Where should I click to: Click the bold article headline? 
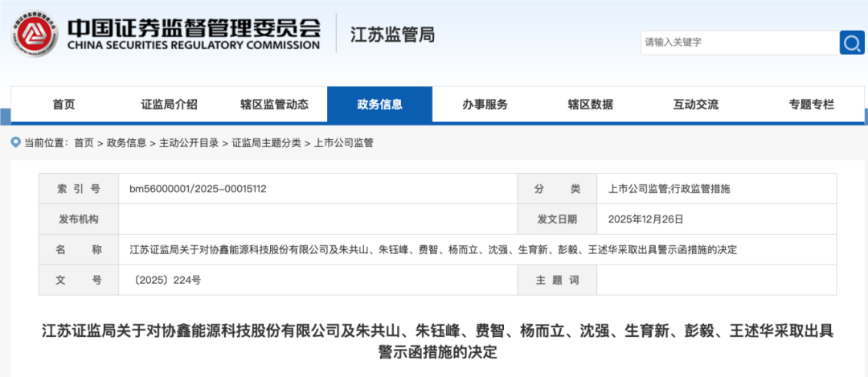tap(437, 341)
